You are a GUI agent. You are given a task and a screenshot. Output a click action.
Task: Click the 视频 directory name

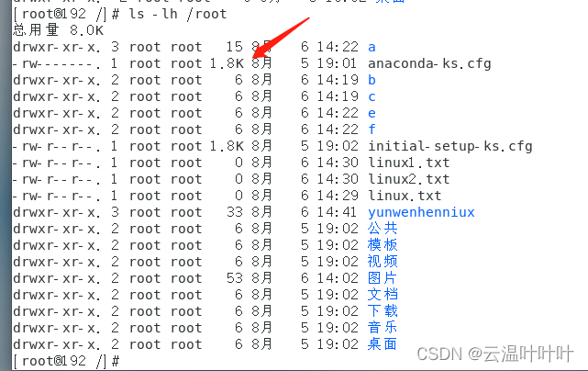click(383, 262)
